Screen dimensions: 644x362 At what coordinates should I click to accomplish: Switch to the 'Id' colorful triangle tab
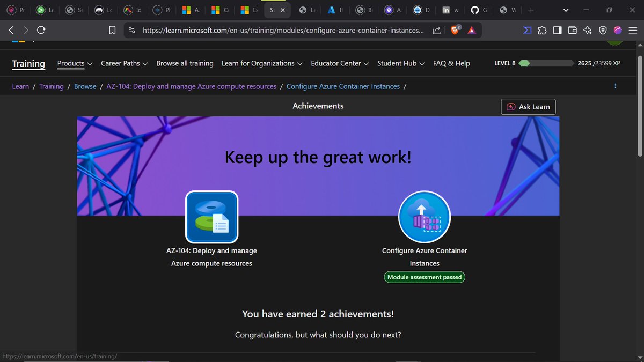click(x=132, y=10)
